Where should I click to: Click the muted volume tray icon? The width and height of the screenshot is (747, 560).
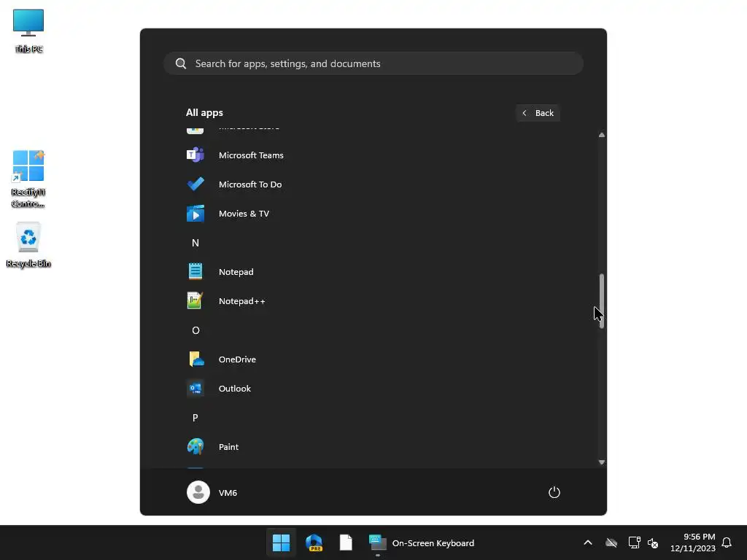click(653, 542)
